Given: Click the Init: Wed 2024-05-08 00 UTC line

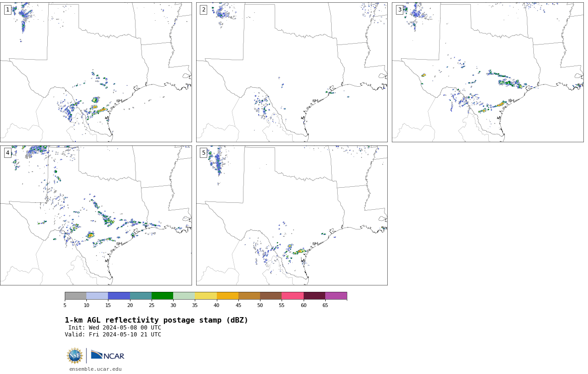Looking at the screenshot, I should (115, 328).
